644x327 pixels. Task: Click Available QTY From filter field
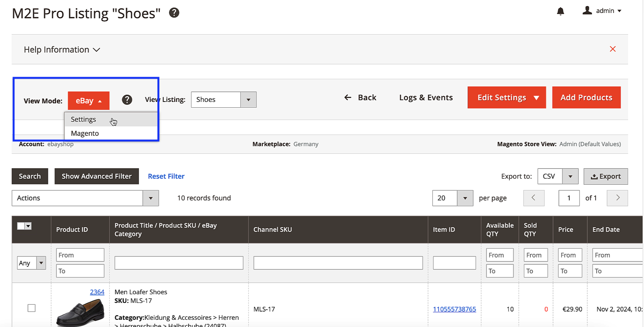point(500,255)
